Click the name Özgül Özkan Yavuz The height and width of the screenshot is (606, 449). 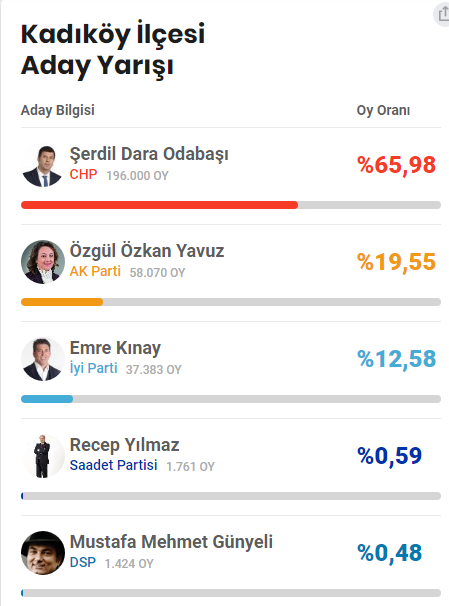(147, 250)
